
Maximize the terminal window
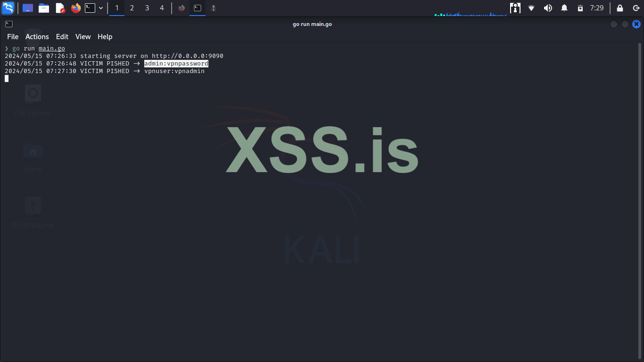(625, 24)
